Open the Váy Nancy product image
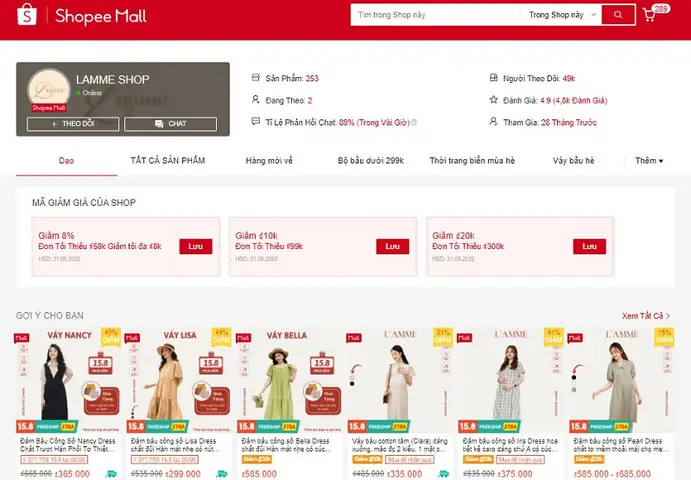The image size is (691, 480). [x=67, y=380]
